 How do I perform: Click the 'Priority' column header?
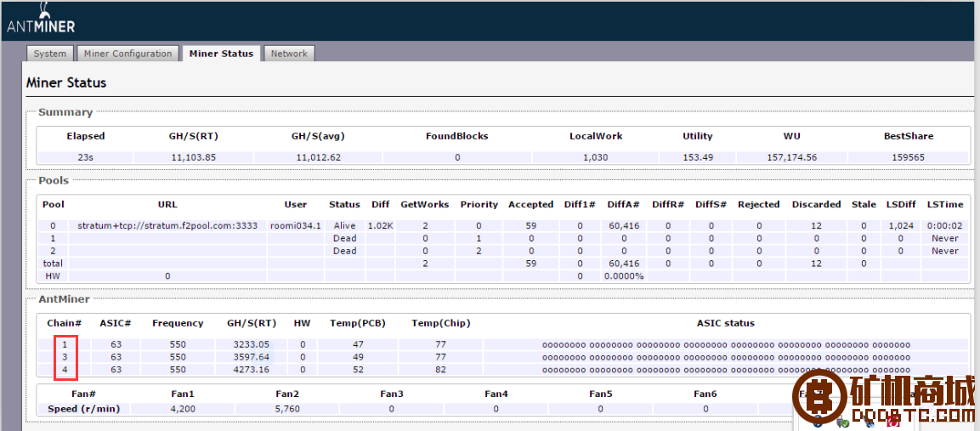(x=479, y=205)
